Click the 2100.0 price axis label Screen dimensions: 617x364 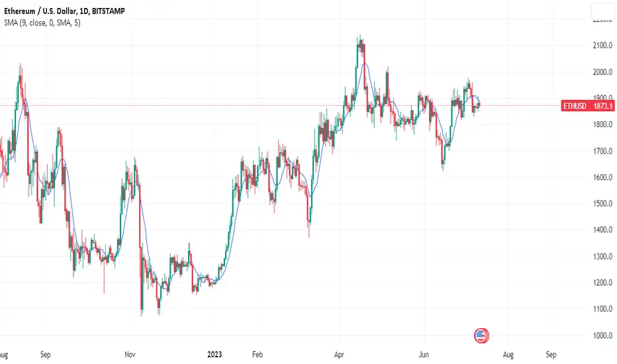(x=602, y=45)
